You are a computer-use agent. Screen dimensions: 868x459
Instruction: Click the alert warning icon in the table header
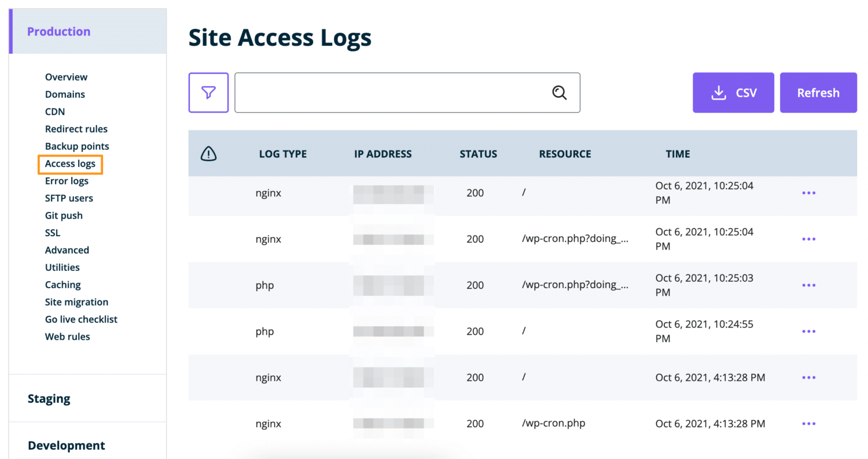(x=208, y=153)
